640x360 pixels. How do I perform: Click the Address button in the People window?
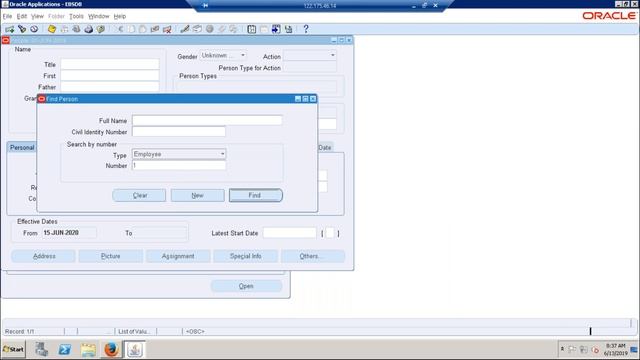click(44, 256)
